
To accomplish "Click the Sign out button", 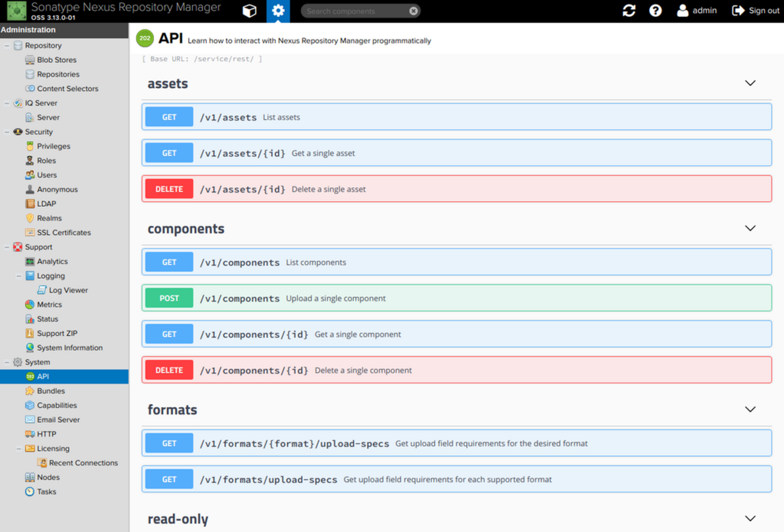I will [756, 11].
